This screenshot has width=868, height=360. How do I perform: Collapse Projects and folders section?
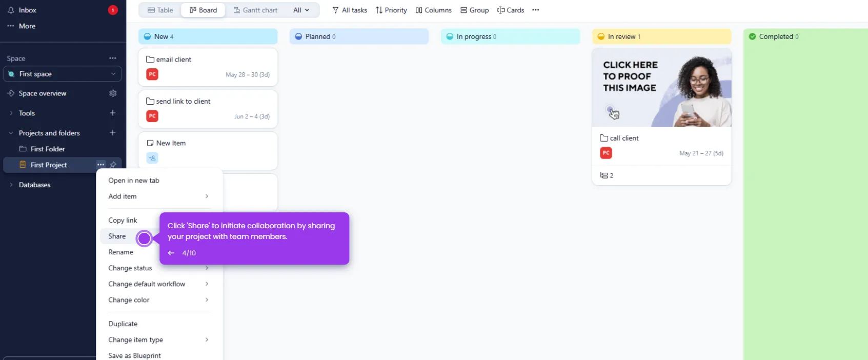11,133
